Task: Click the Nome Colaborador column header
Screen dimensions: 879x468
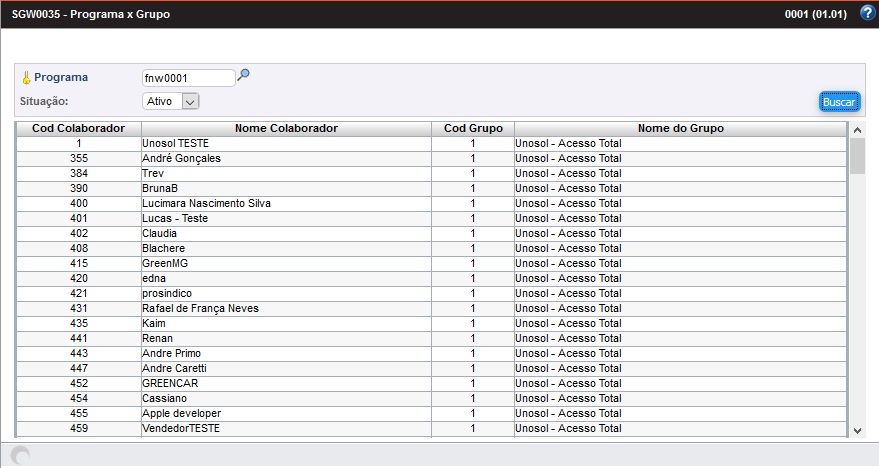Action: pyautogui.click(x=286, y=128)
